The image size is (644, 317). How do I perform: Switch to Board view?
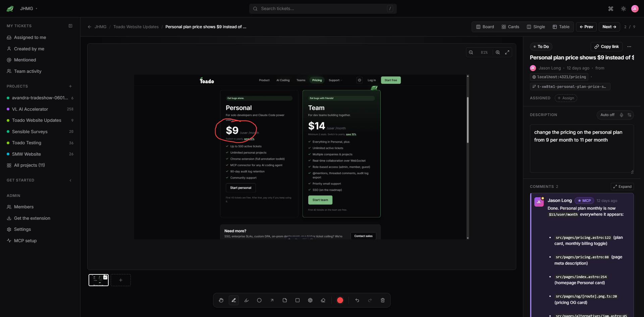(485, 27)
